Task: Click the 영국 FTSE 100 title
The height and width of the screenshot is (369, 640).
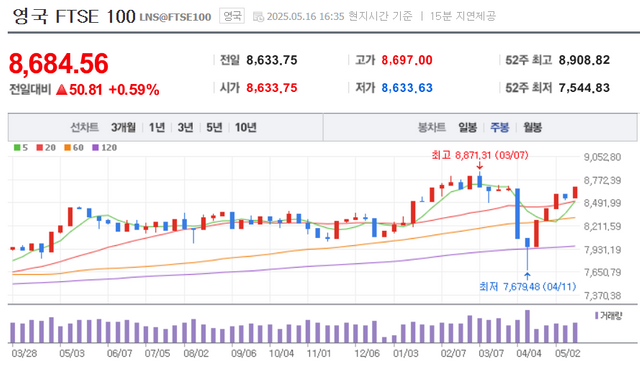Action: pyautogui.click(x=74, y=16)
